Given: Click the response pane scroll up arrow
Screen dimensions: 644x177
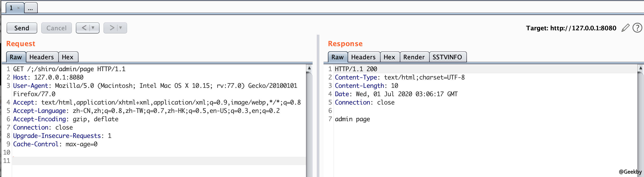Looking at the screenshot, I should (x=640, y=68).
